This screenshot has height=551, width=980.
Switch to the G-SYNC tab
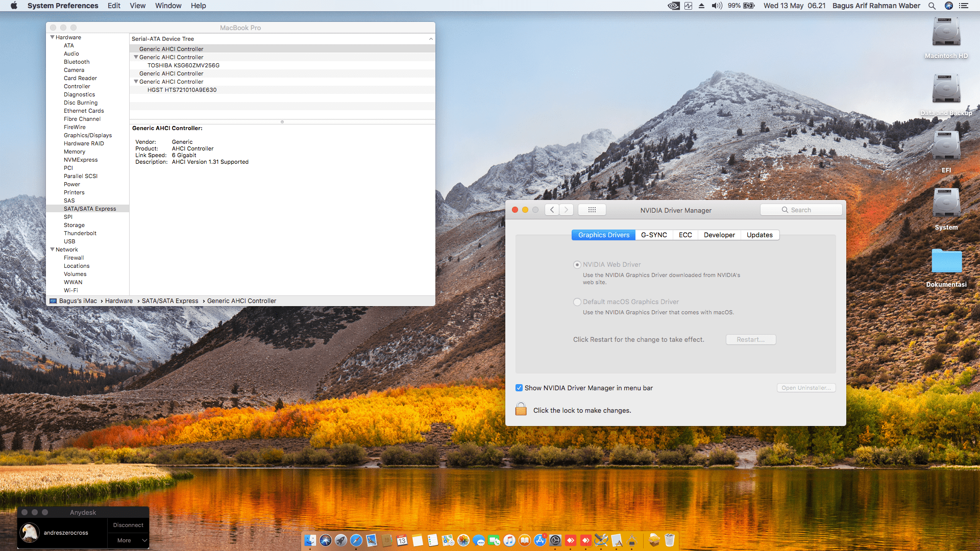(x=654, y=235)
